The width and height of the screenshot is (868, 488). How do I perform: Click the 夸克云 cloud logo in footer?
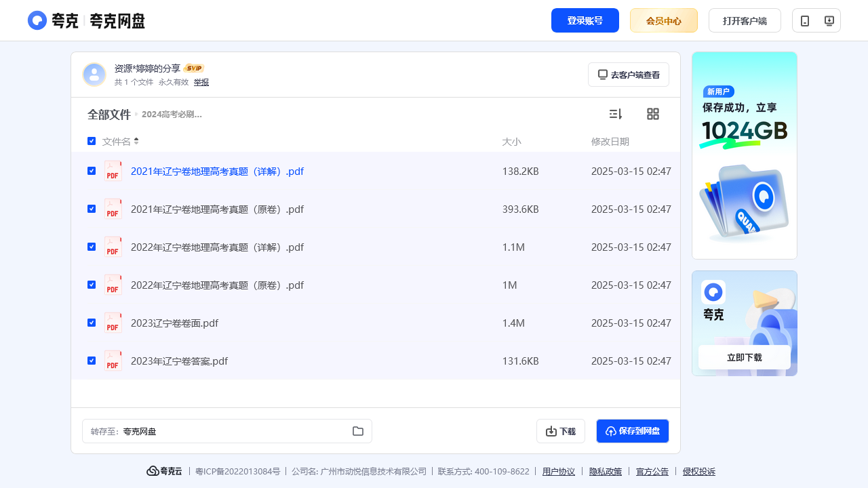pos(164,471)
